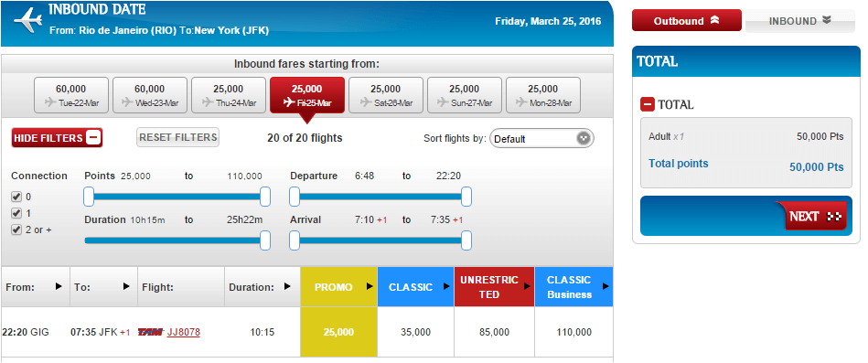The width and height of the screenshot is (868, 363).
Task: Sort by CLASSIC fare column arrow
Action: (x=446, y=286)
